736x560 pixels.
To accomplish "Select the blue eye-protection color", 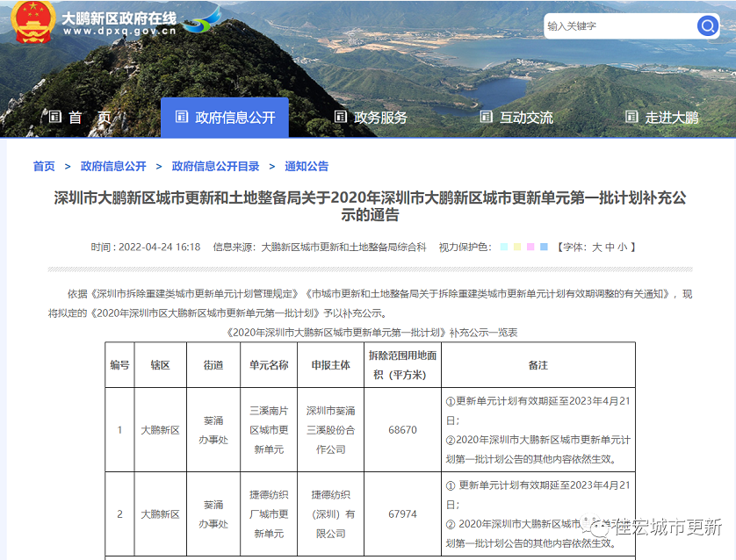I will pyautogui.click(x=545, y=248).
